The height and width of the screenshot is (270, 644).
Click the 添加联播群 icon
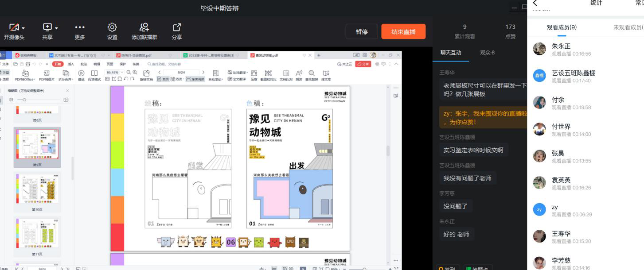[144, 27]
